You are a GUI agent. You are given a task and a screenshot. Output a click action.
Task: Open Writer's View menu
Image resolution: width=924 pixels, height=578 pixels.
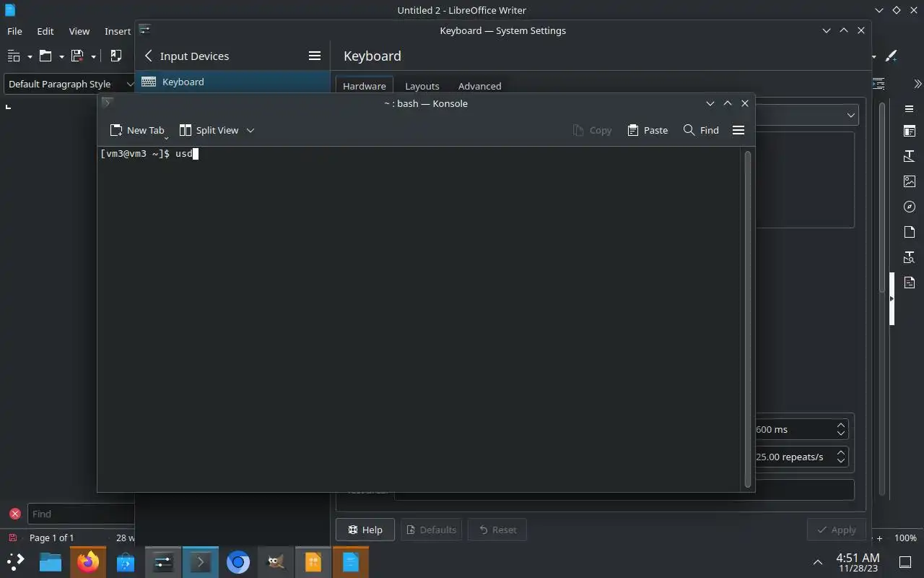79,31
